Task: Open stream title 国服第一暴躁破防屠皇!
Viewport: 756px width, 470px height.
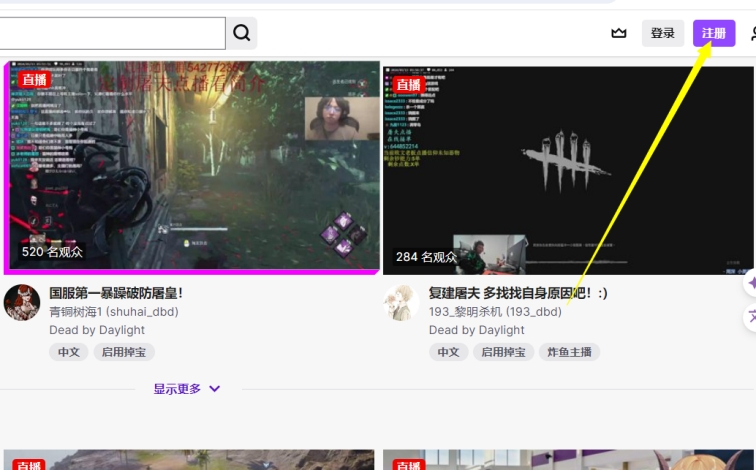Action: [x=116, y=293]
